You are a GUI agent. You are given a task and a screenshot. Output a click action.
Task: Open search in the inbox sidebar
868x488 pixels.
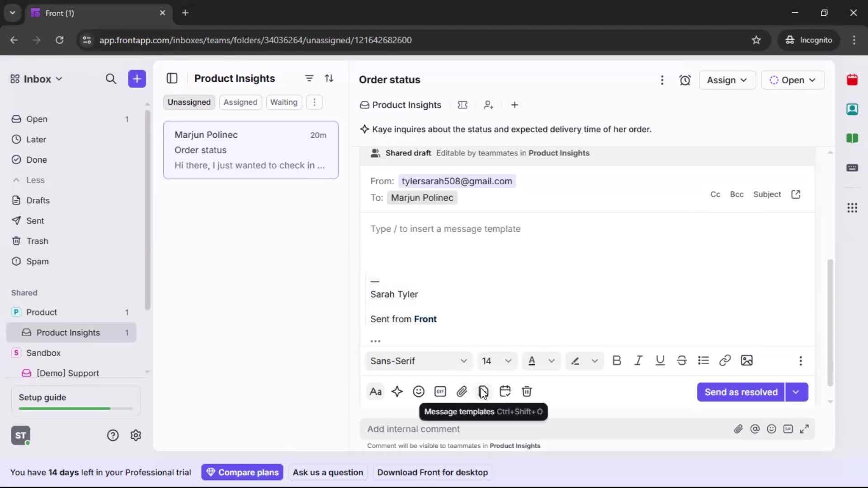[111, 79]
